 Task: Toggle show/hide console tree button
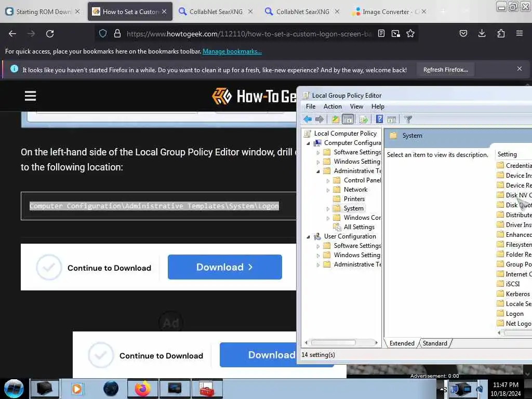coord(348,119)
